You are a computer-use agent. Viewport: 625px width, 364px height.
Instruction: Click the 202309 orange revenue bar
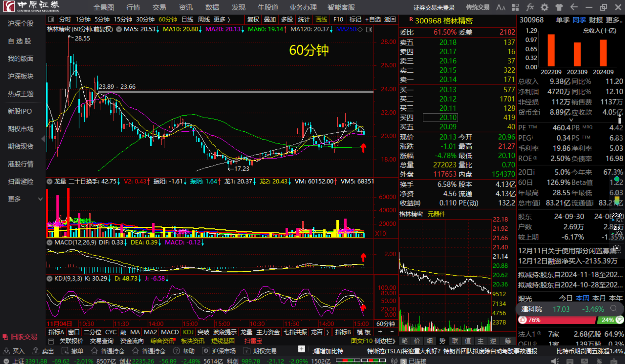click(x=577, y=54)
